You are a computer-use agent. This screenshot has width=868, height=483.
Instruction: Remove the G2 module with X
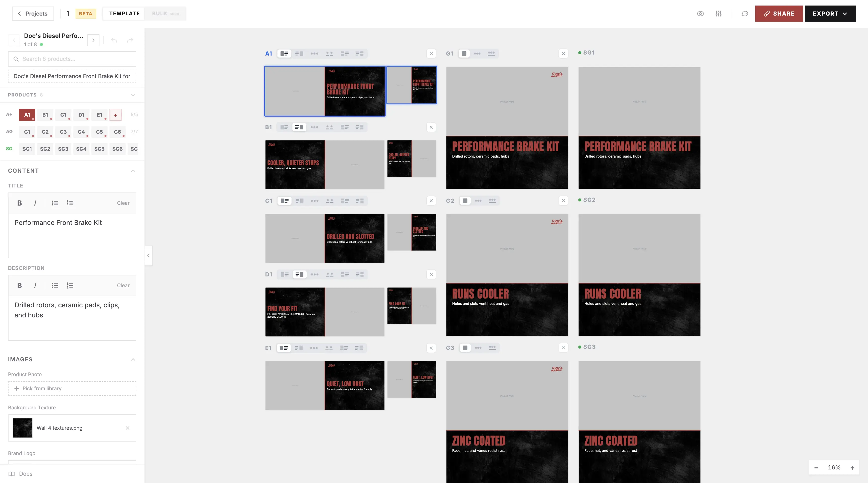coord(563,201)
